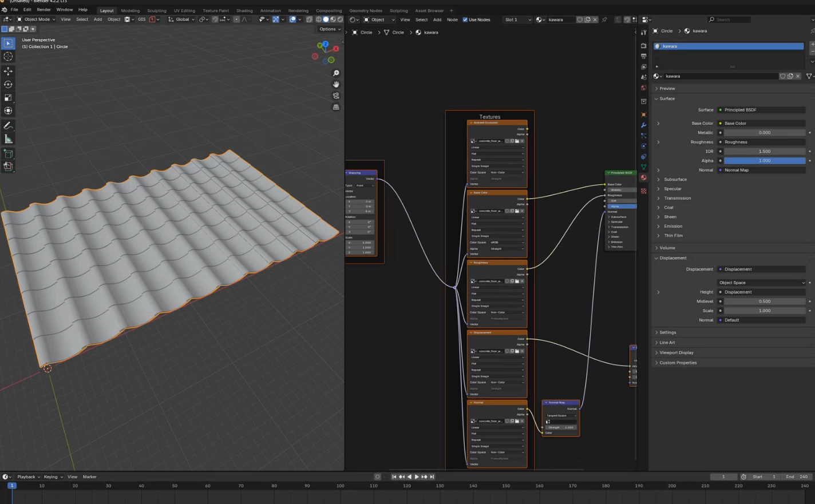815x504 pixels.
Task: Select the Scale tool
Action: (8, 98)
